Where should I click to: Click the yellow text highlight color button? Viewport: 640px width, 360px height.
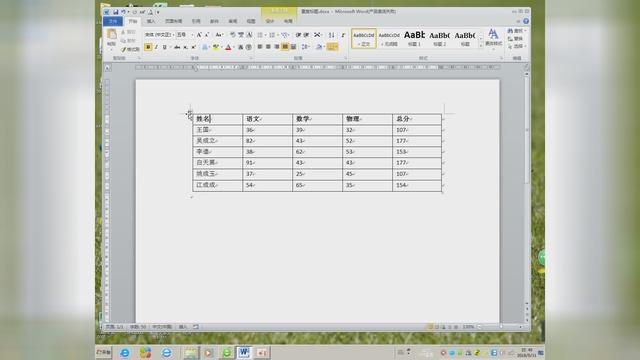(216, 47)
